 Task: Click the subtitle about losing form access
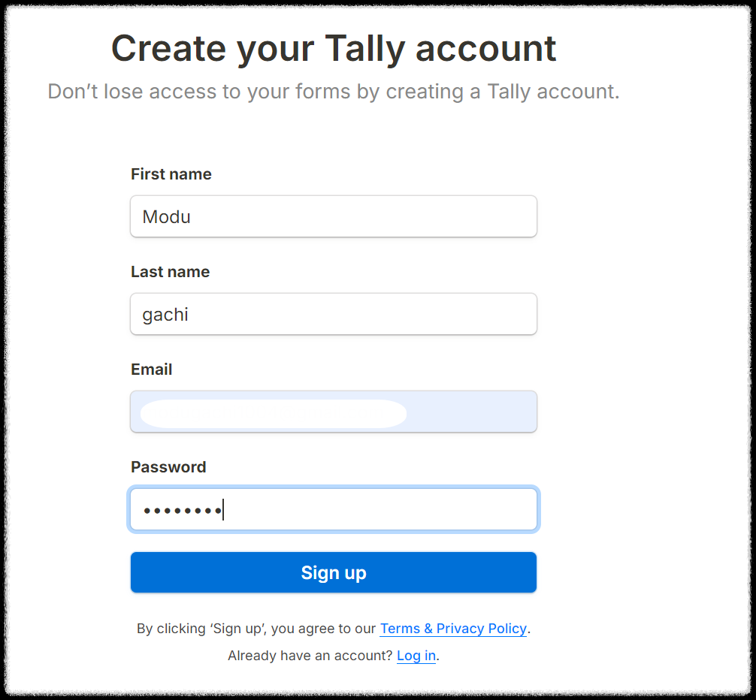click(x=334, y=91)
